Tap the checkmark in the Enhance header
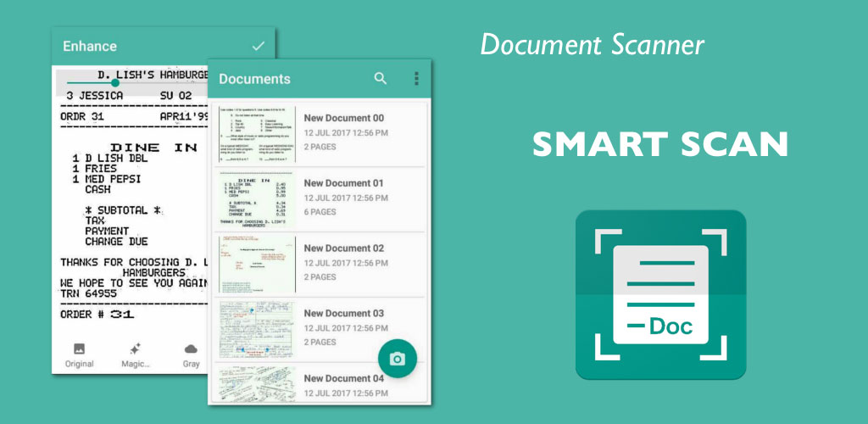This screenshot has width=868, height=424. [258, 46]
